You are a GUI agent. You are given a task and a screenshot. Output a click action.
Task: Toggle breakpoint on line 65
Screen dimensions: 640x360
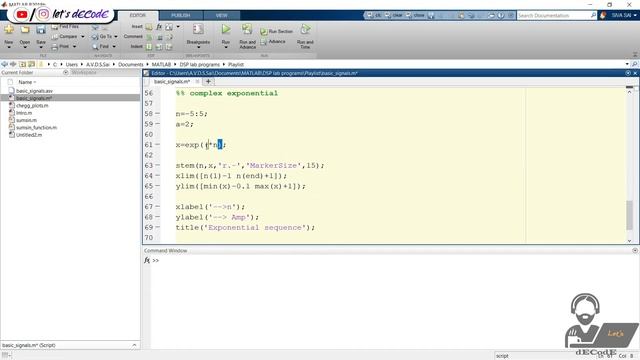(158, 186)
